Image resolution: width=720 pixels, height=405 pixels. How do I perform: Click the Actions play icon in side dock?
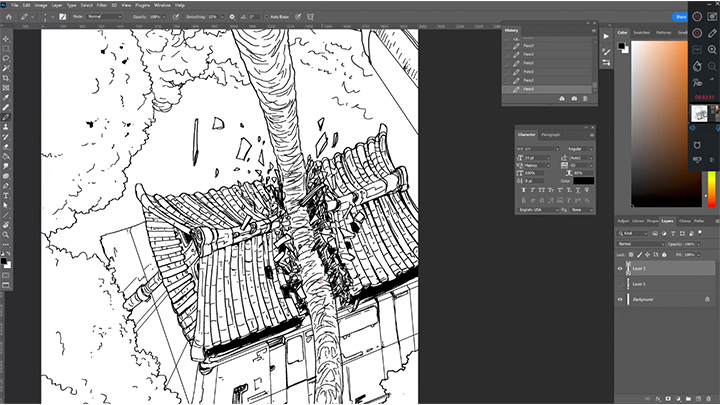[x=606, y=36]
